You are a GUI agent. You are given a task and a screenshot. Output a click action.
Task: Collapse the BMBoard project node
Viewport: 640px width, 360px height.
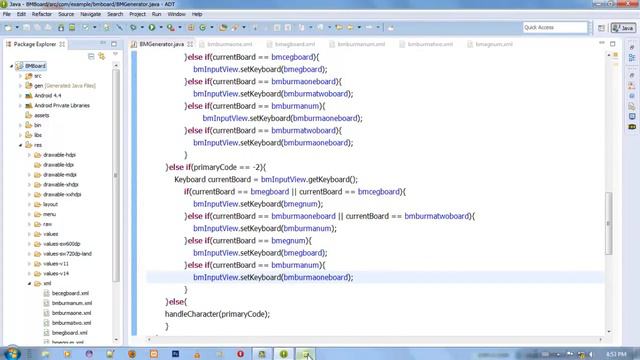(x=11, y=66)
